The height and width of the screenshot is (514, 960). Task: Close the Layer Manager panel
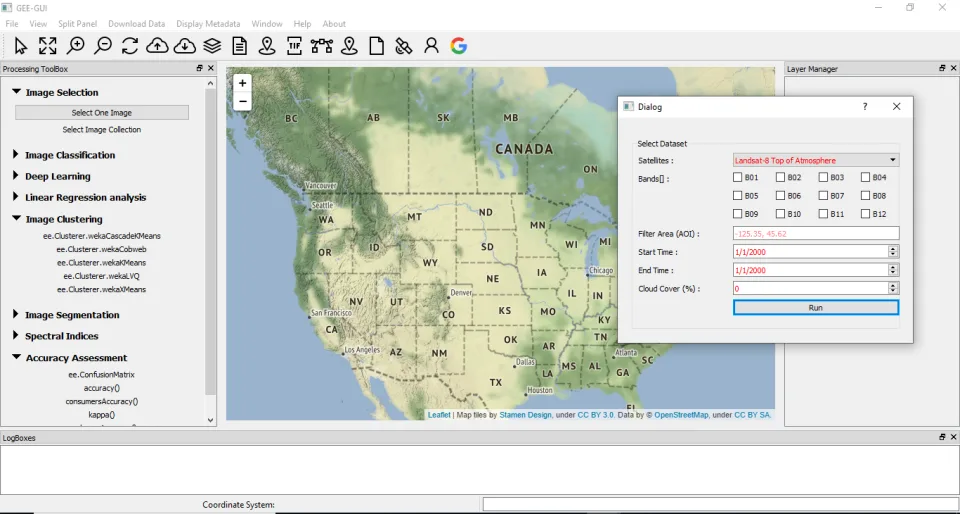pos(953,69)
